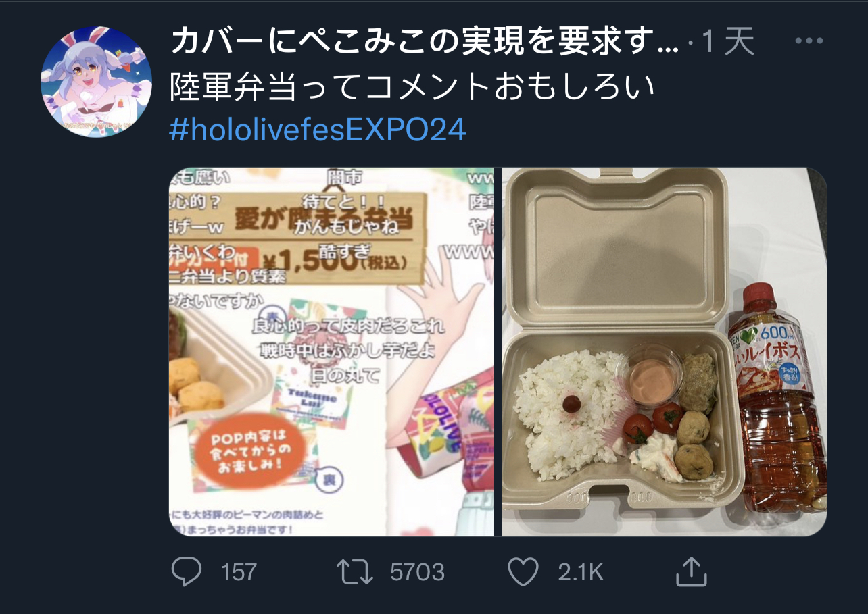Open the bunny-girl profile avatar
Screen dimensions: 868x614
[95, 82]
